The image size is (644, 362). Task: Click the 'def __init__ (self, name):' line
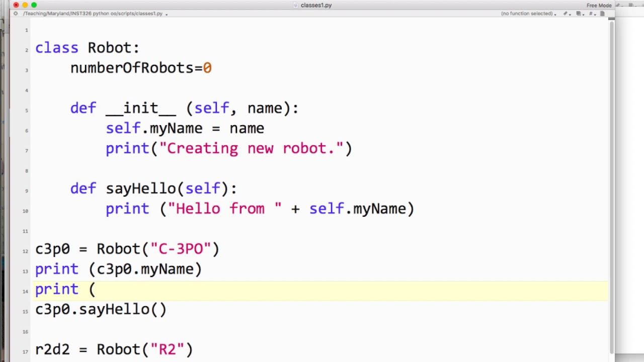click(184, 108)
